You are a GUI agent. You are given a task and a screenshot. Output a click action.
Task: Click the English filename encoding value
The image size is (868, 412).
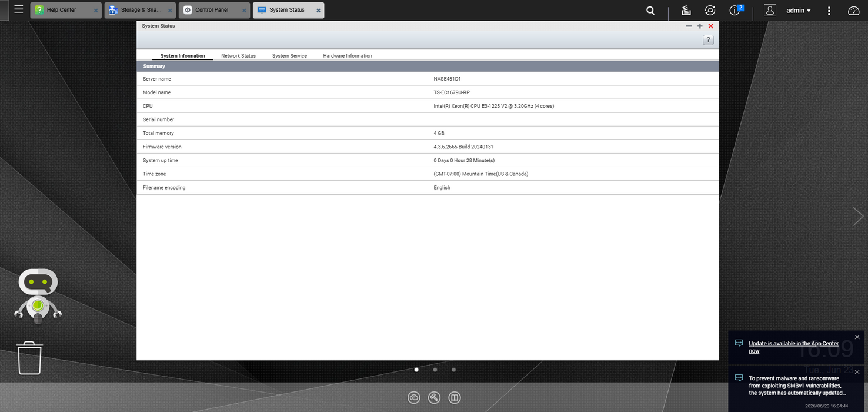442,187
